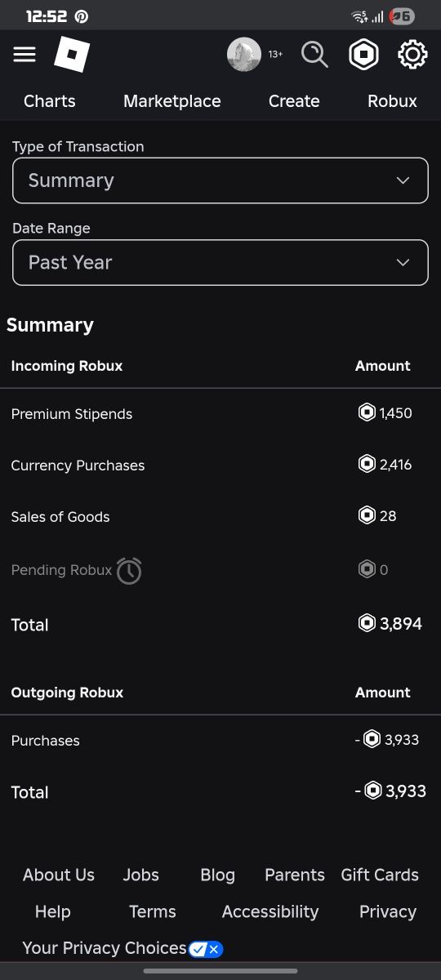The width and height of the screenshot is (441, 980).
Task: Open the Gift Cards footer link
Action: point(380,875)
